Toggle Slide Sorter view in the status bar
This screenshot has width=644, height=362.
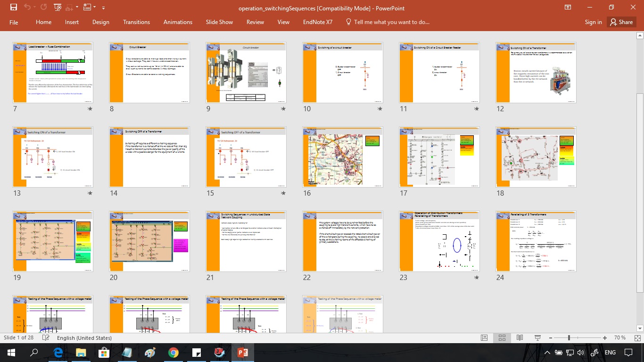point(502,337)
